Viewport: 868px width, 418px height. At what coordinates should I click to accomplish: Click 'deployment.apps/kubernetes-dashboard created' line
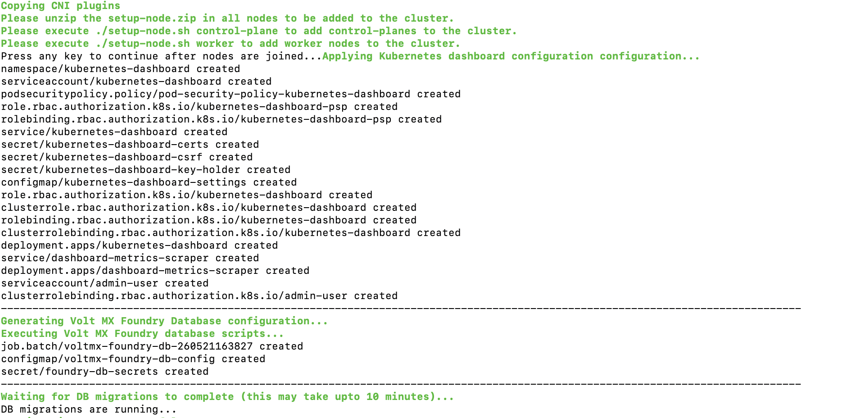click(139, 245)
